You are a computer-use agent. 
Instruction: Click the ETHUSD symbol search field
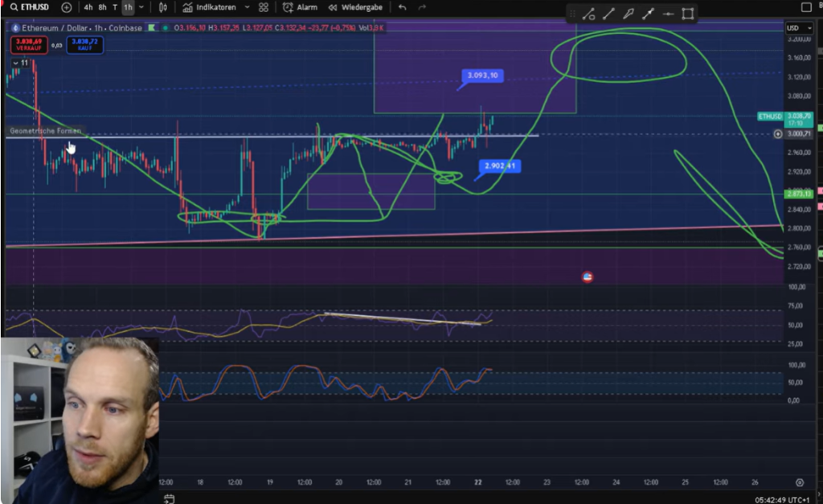(x=31, y=7)
